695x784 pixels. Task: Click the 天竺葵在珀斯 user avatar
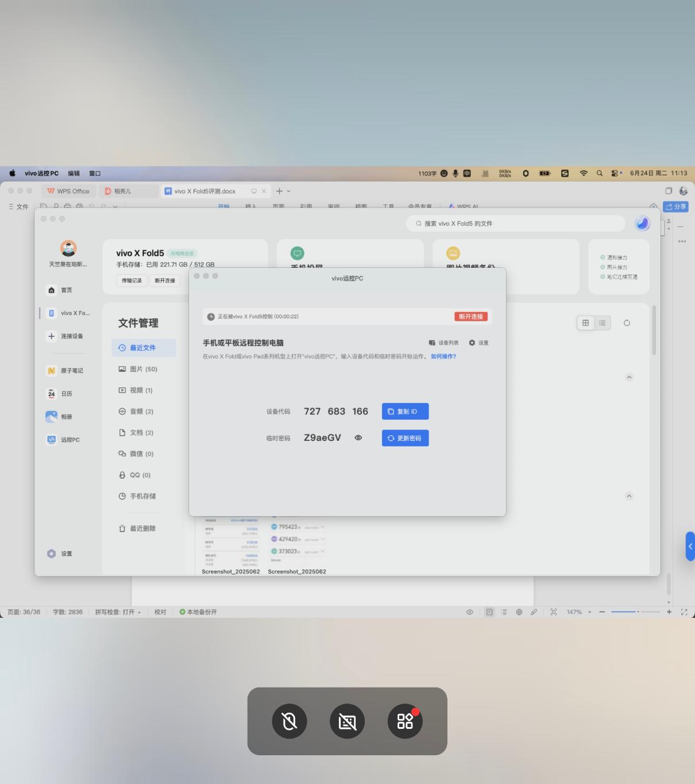[x=68, y=248]
